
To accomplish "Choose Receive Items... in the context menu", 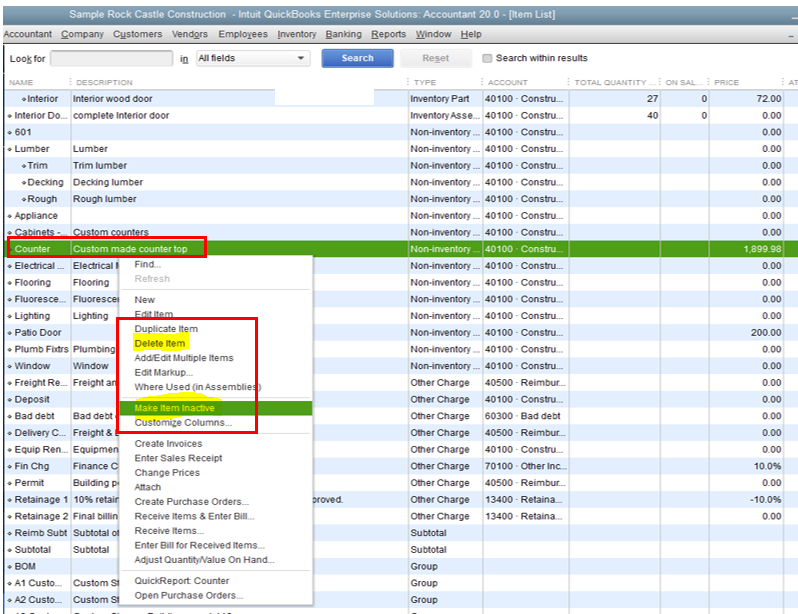I will pos(169,531).
